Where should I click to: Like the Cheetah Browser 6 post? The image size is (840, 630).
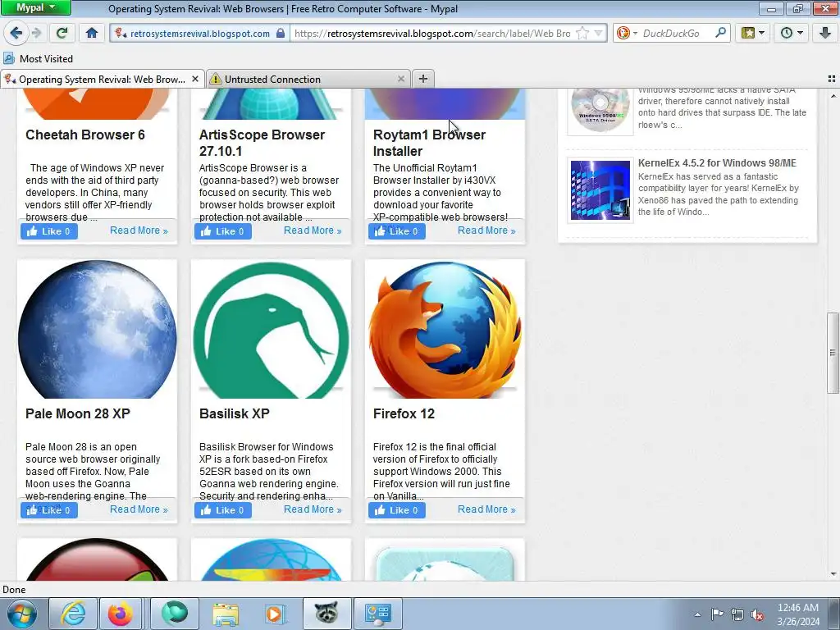pyautogui.click(x=49, y=231)
